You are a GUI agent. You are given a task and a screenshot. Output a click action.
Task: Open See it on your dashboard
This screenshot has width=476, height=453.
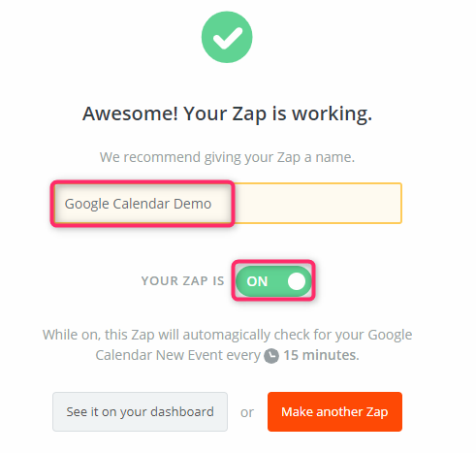140,411
